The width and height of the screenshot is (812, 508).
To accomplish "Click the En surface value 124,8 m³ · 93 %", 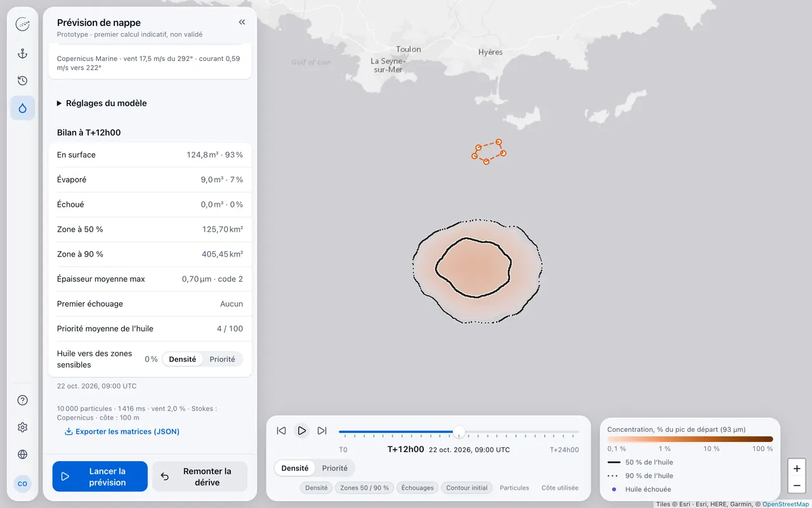I will (x=214, y=155).
